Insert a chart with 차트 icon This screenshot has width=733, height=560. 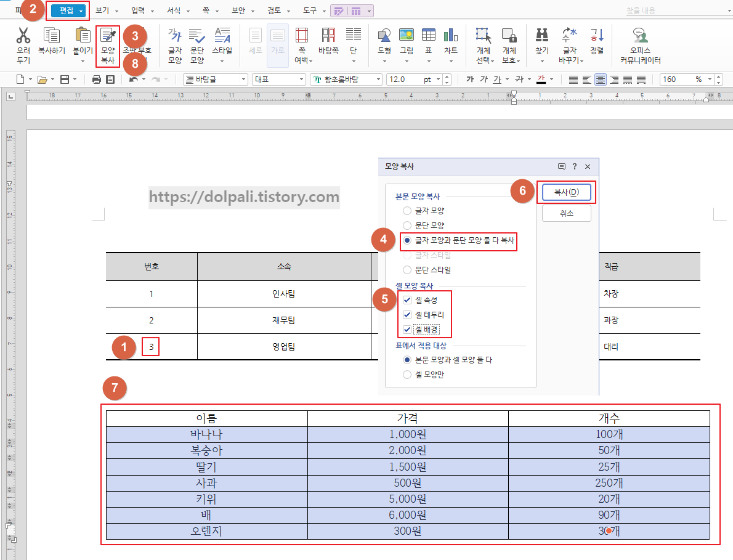point(451,36)
